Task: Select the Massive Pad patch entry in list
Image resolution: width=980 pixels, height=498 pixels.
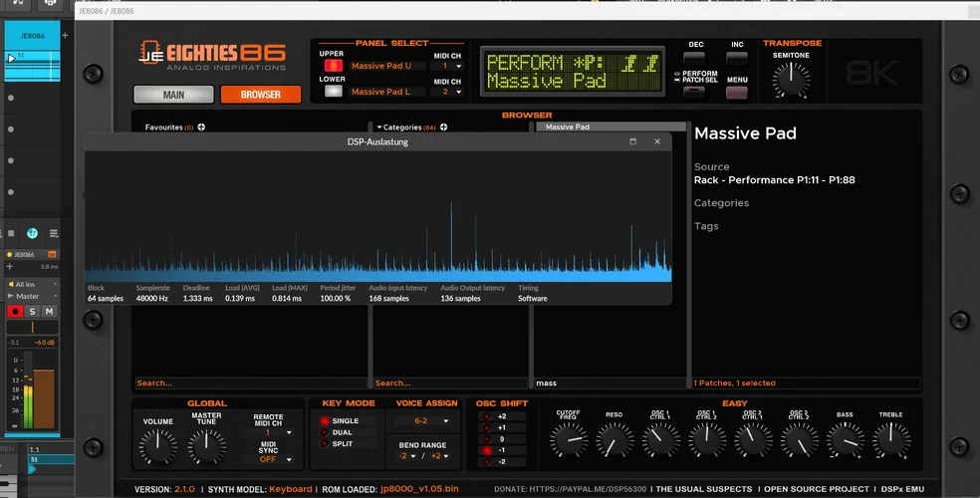Action: (611, 126)
